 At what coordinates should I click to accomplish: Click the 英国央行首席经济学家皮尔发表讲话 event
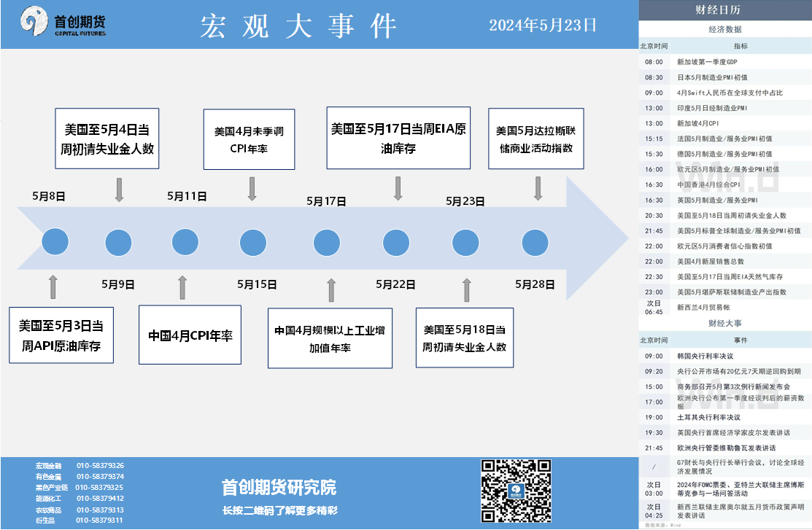[725, 433]
